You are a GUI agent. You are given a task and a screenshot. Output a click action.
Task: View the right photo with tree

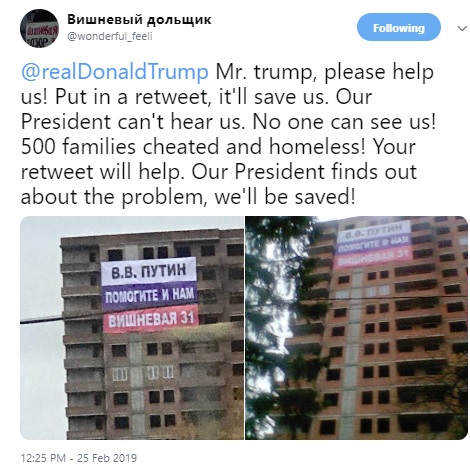[x=357, y=328]
